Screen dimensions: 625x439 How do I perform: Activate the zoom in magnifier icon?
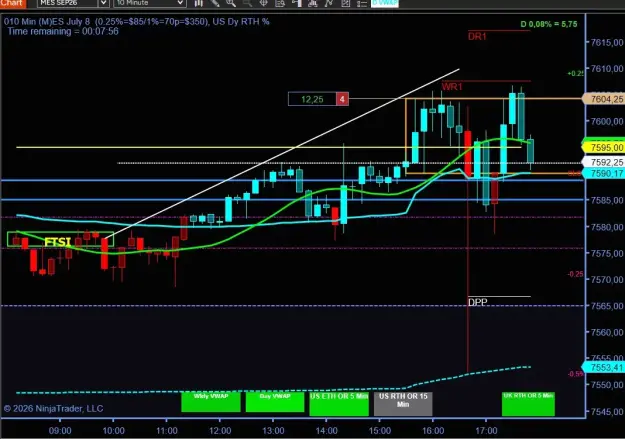231,3
